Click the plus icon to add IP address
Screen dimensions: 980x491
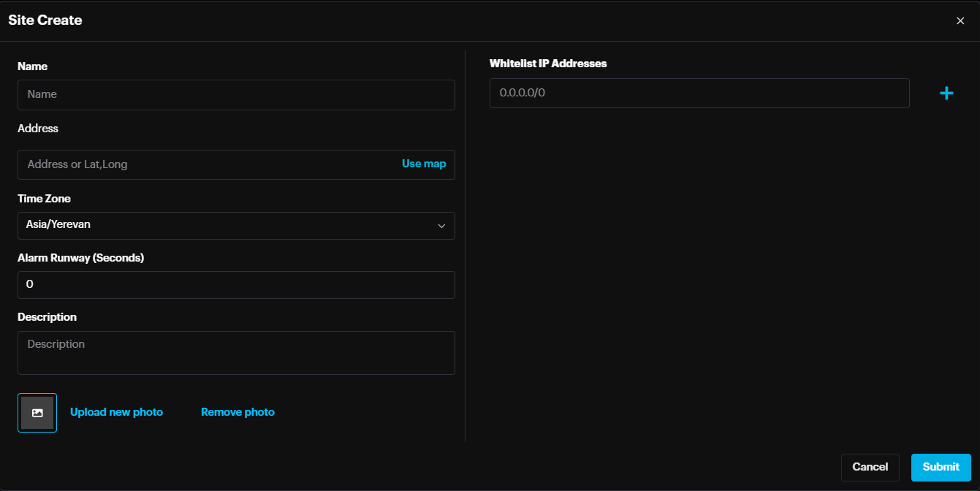pyautogui.click(x=946, y=94)
